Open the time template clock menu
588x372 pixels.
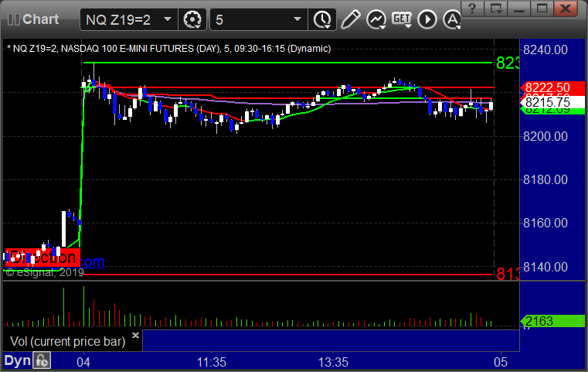point(322,19)
